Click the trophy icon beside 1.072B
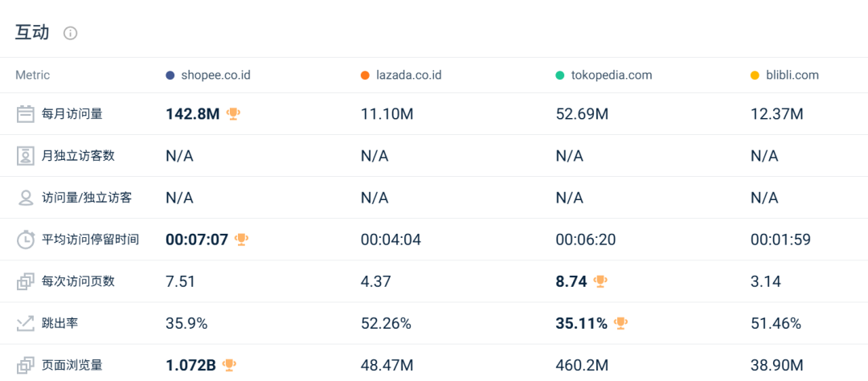 point(229,365)
